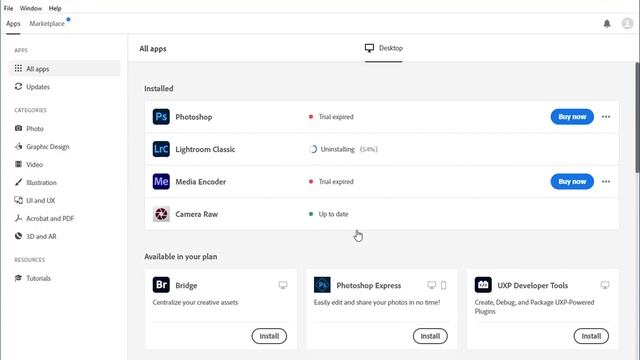Select All apps in sidebar

[x=64, y=69]
